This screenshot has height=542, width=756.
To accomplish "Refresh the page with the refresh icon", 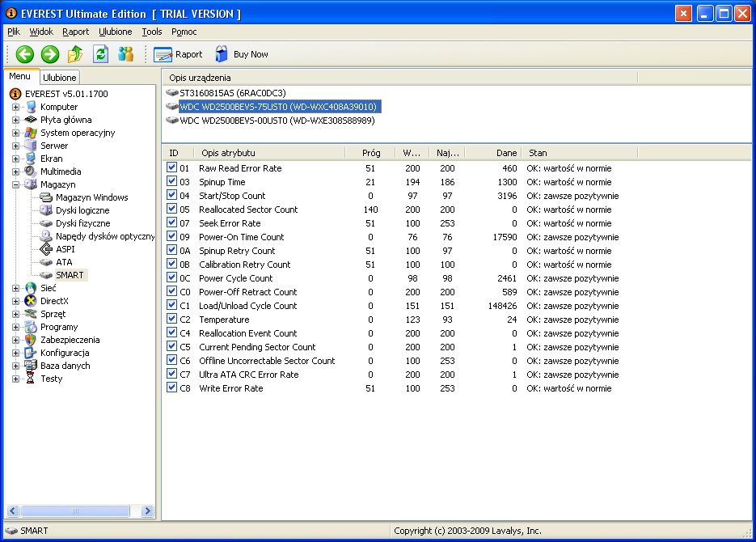I will point(100,54).
